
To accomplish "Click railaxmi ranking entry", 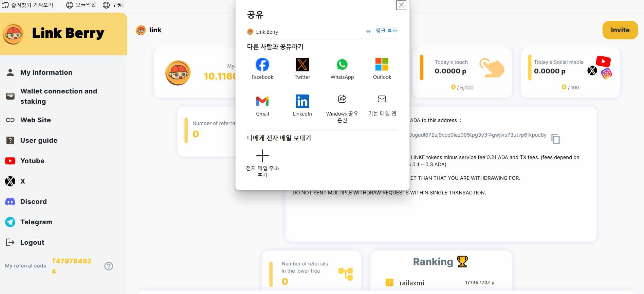I will (x=412, y=283).
